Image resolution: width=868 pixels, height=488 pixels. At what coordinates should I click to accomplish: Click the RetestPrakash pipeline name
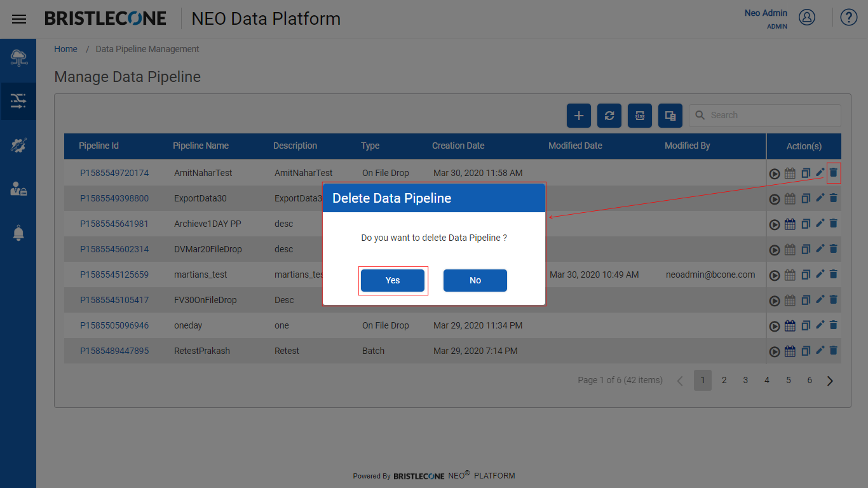point(202,351)
